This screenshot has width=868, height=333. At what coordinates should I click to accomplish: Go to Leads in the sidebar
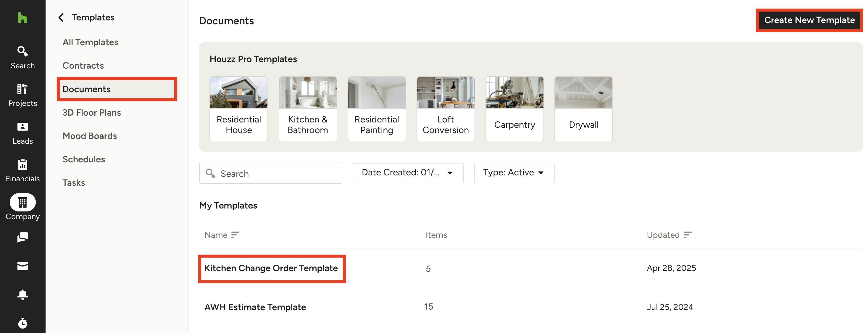pos(22,133)
